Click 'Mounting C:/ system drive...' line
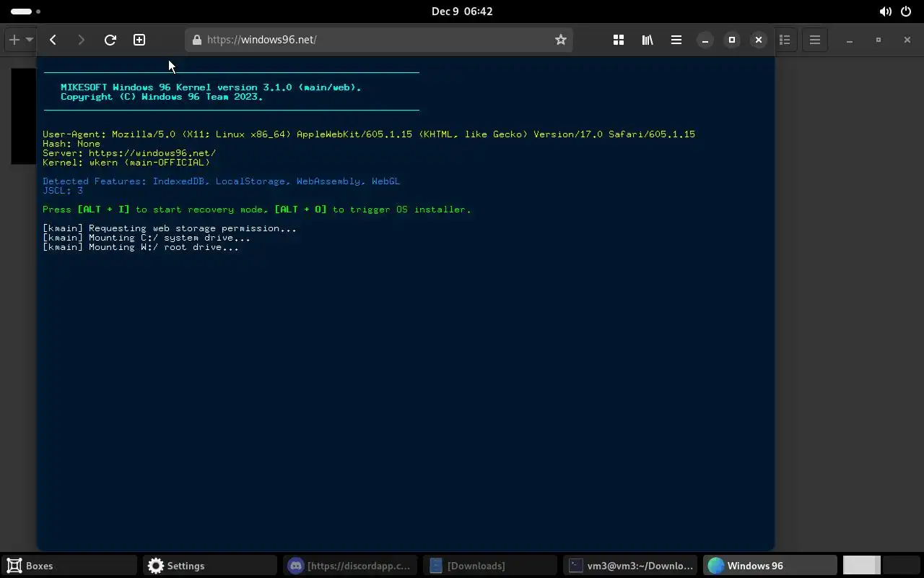924x578 pixels. (x=147, y=238)
